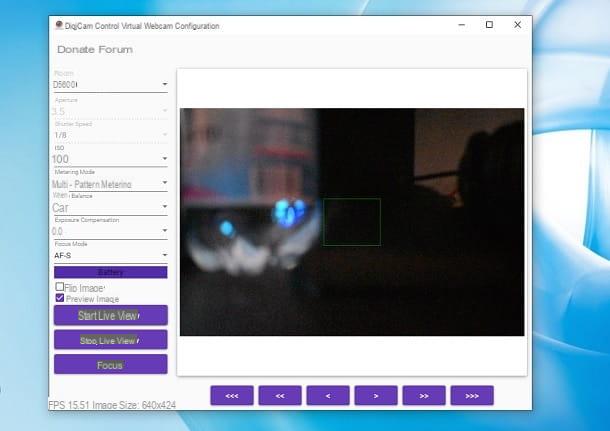This screenshot has width=610, height=431.
Task: Click the live view preview image
Action: point(352,222)
